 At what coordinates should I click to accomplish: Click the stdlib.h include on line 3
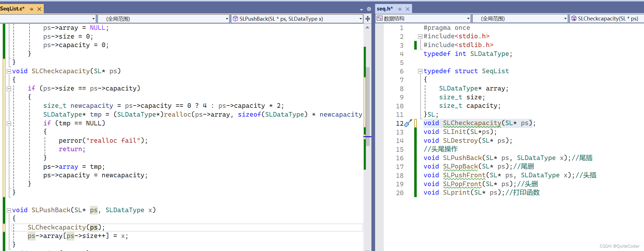(459, 45)
